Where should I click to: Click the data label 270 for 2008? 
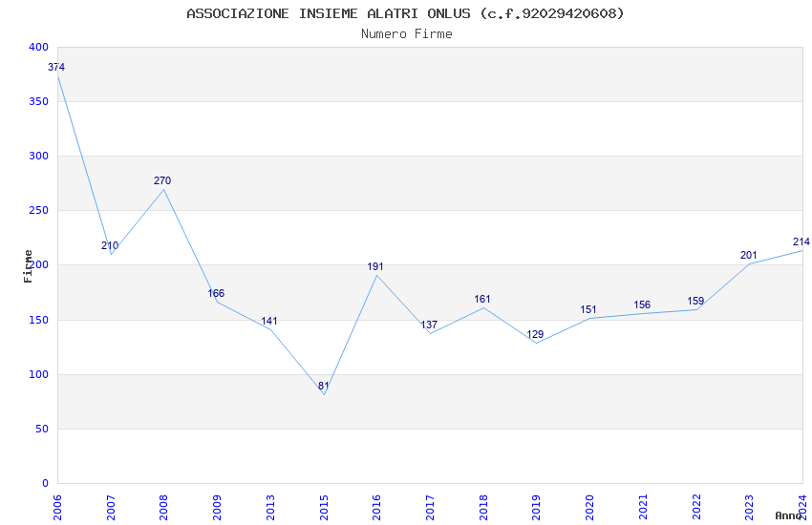[x=162, y=181]
